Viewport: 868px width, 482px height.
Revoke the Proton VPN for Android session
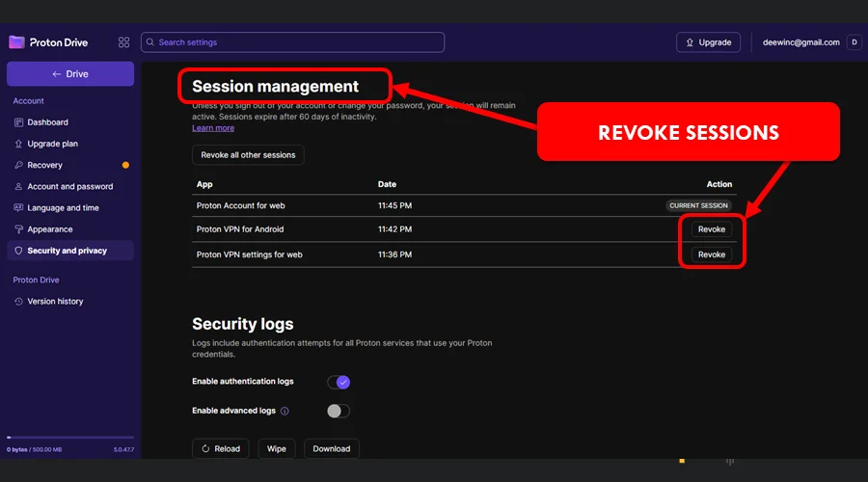pyautogui.click(x=712, y=229)
